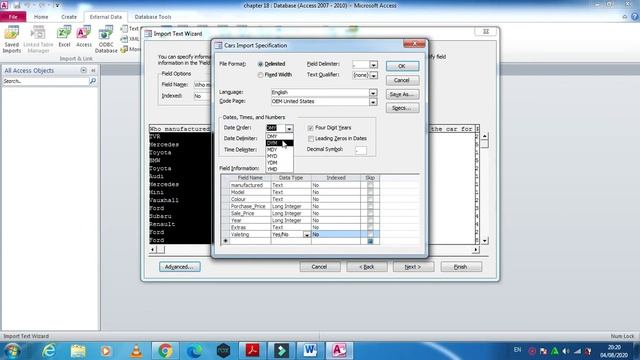
Task: Toggle Leading Zeros in Dates checkbox
Action: [x=311, y=139]
